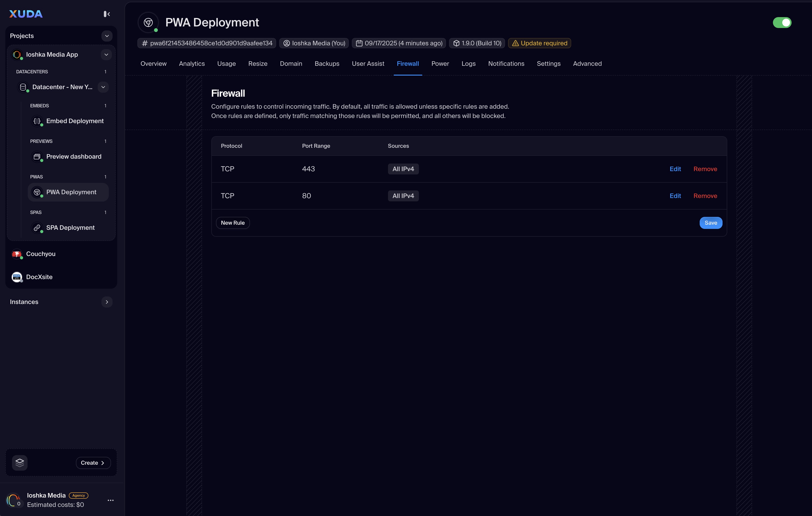This screenshot has width=812, height=516.
Task: Toggle the PWA Deployment power switch off
Action: point(782,23)
